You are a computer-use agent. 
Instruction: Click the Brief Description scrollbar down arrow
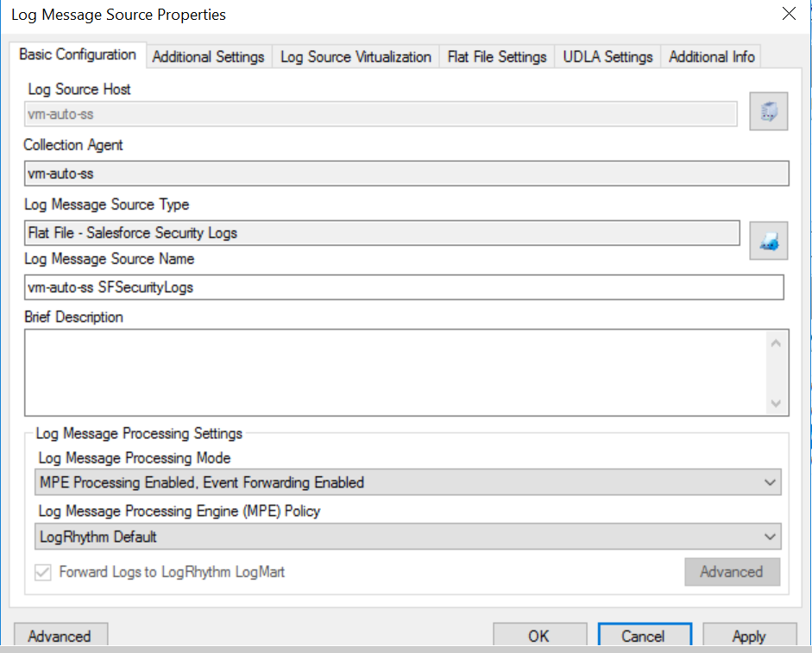pos(776,403)
